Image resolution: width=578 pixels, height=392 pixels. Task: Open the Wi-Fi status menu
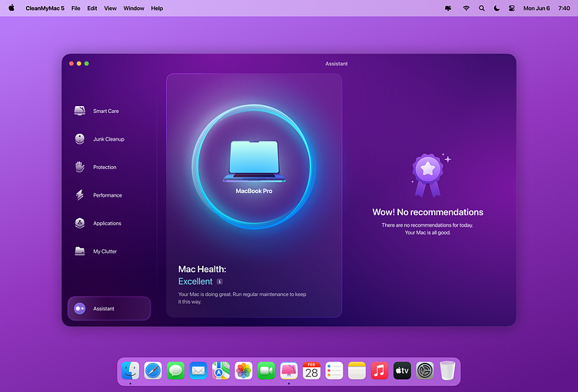coord(466,8)
